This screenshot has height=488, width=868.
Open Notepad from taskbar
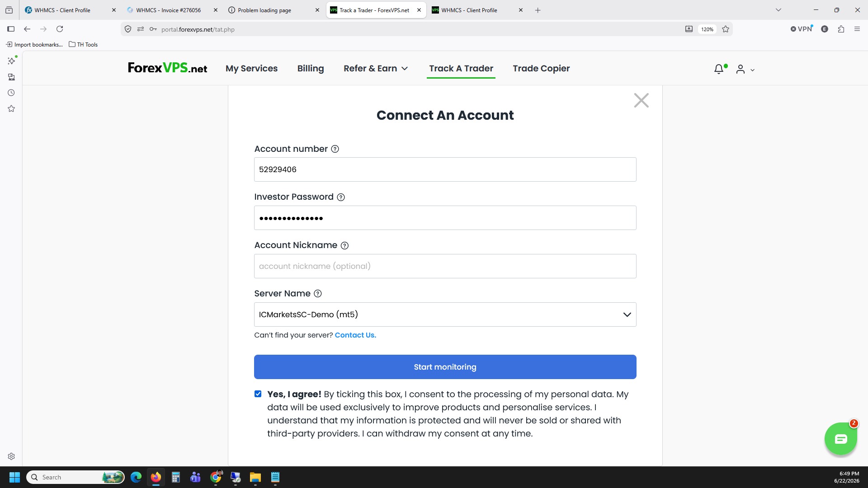tap(275, 477)
